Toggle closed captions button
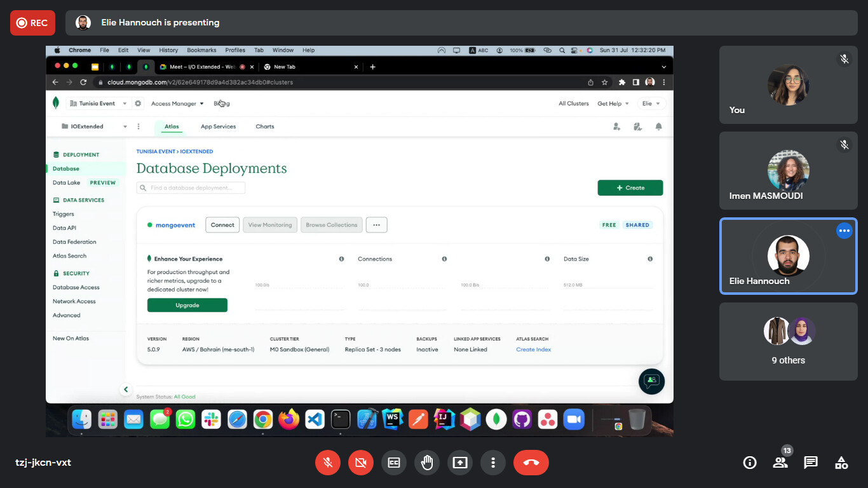Image resolution: width=868 pixels, height=488 pixels. click(394, 463)
